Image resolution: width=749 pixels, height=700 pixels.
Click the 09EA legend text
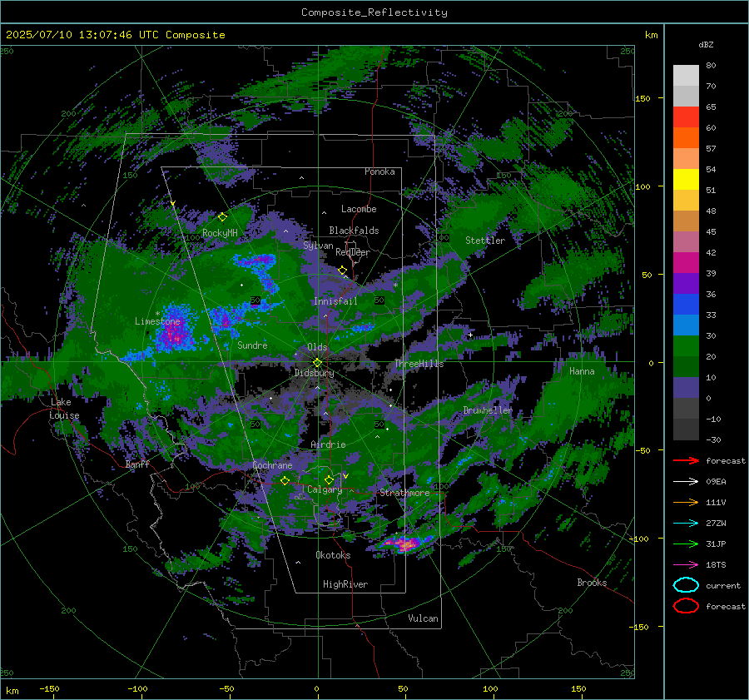[716, 482]
